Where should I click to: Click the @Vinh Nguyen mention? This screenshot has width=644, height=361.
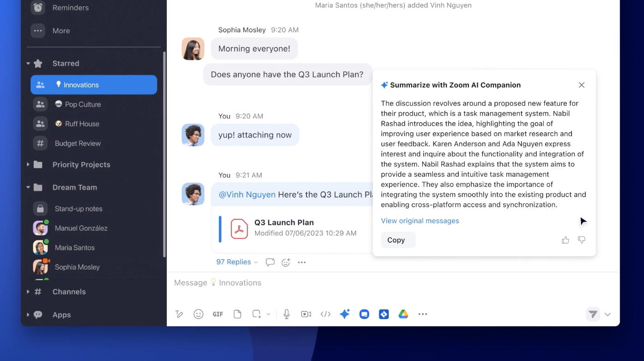pos(247,195)
